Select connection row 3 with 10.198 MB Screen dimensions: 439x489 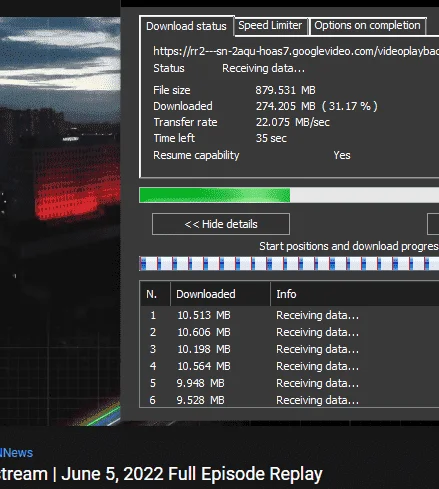[x=289, y=349]
